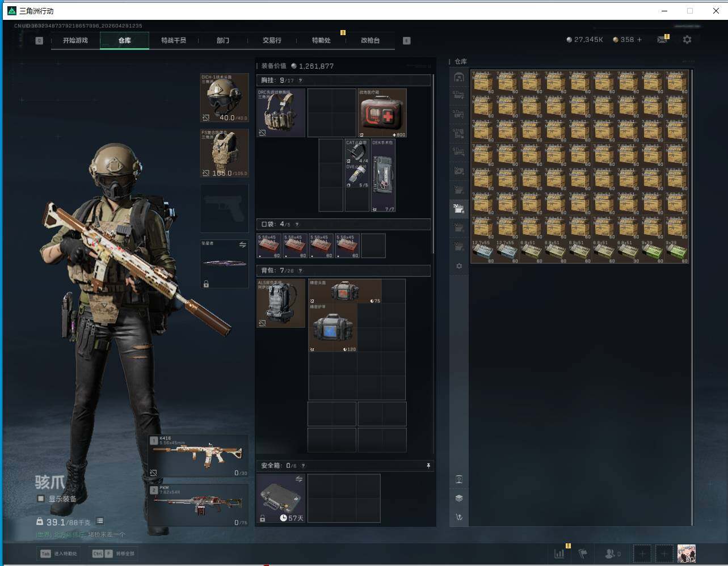Go to the 部门 tab
728x566 pixels.
coord(223,40)
